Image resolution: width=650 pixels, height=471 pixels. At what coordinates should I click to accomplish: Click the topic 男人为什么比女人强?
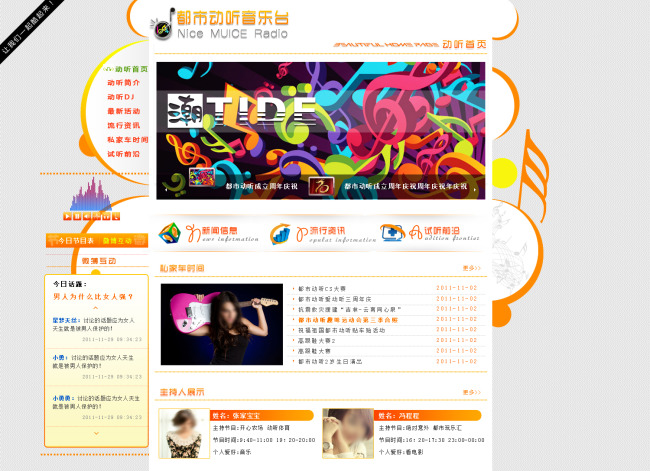93,296
